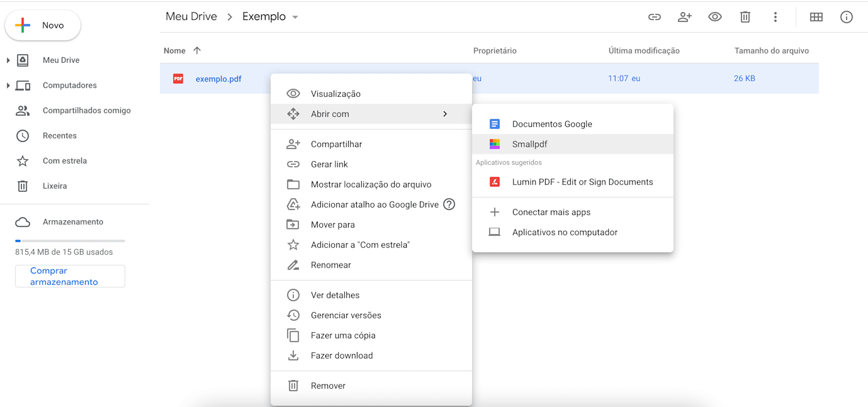Sort by the Nome column header
Screen dimensions: 868x407
tap(174, 51)
